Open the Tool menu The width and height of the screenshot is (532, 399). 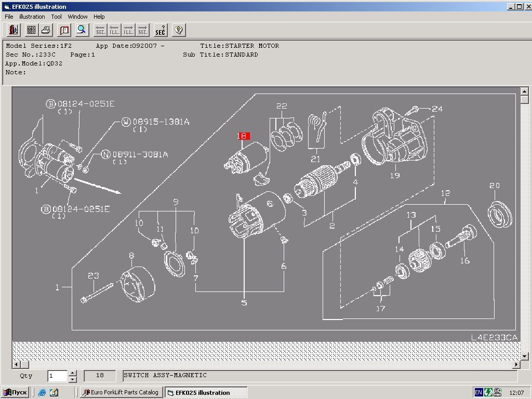click(x=56, y=17)
